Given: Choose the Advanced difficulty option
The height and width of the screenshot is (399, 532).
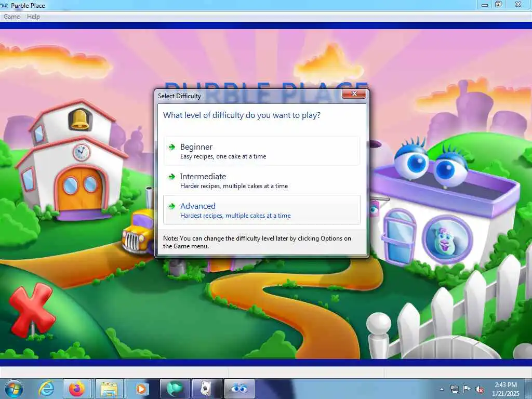Looking at the screenshot, I should pyautogui.click(x=262, y=210).
